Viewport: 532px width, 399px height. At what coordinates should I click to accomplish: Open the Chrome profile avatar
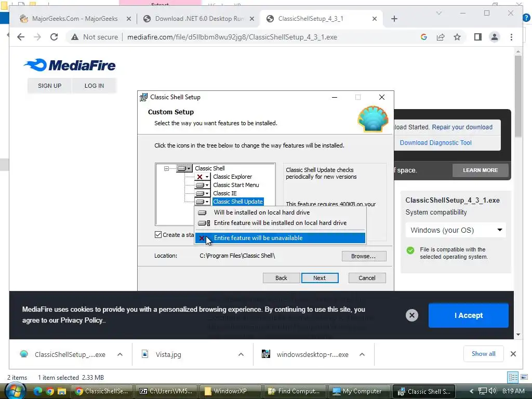coord(495,37)
